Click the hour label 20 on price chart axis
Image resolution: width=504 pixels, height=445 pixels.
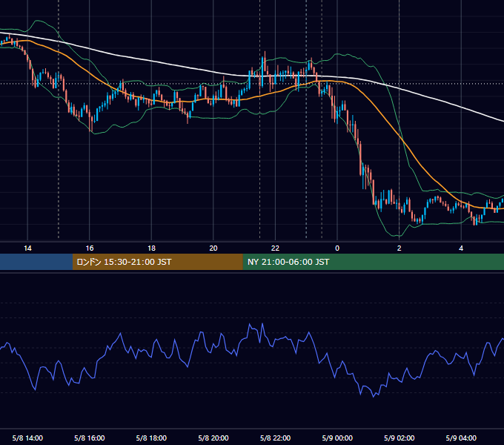[213, 248]
